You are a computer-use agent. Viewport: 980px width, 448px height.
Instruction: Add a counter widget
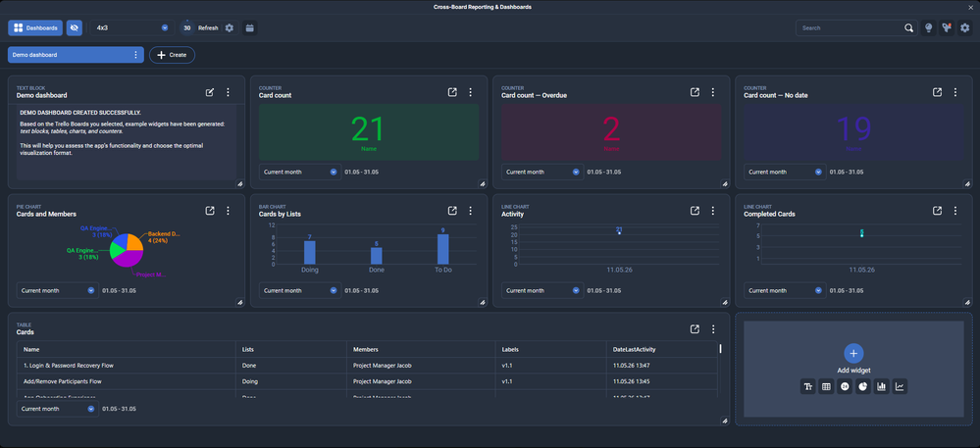[x=845, y=387]
